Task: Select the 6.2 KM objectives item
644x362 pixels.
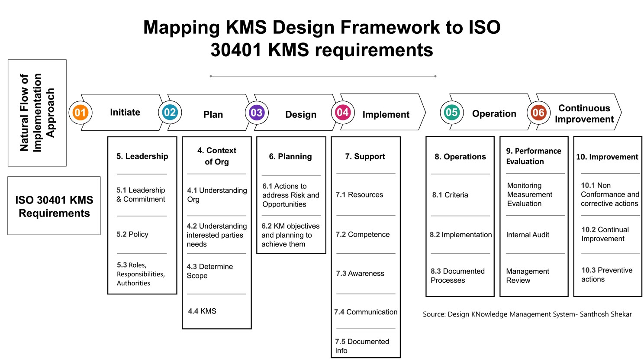Action: 290,235
